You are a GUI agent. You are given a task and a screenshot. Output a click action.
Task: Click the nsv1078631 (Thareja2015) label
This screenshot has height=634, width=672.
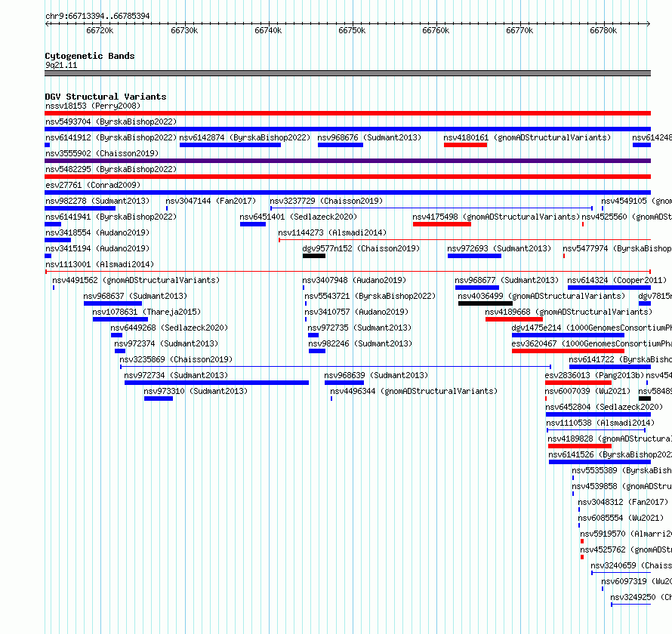(x=146, y=312)
